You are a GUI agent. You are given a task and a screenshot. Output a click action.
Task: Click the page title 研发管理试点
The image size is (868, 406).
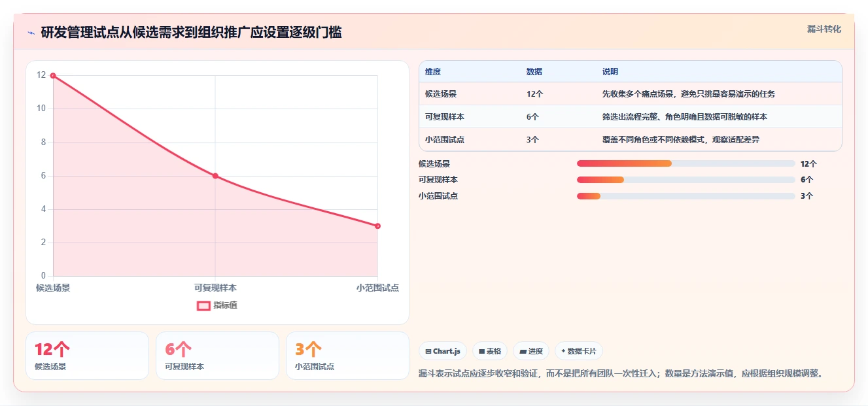[191, 33]
